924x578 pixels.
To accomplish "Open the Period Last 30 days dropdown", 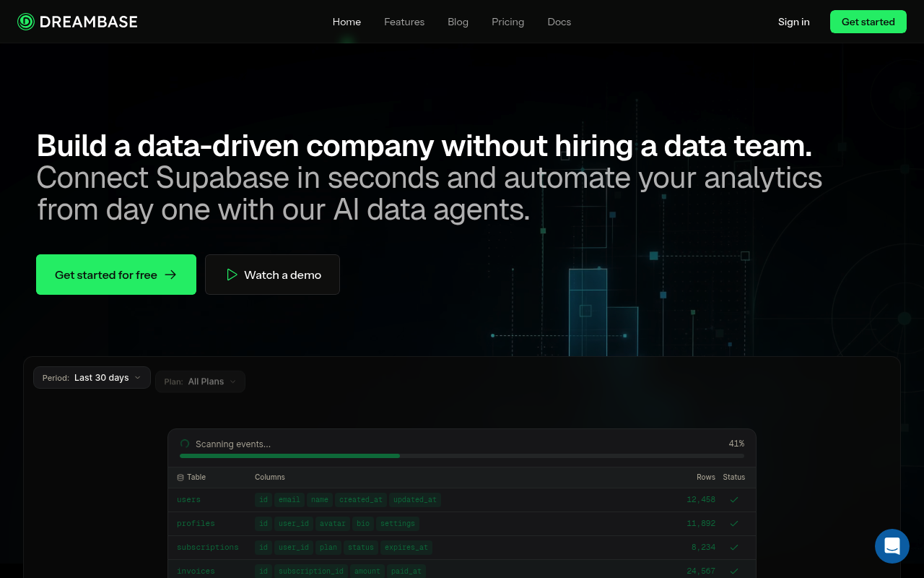I will point(92,378).
